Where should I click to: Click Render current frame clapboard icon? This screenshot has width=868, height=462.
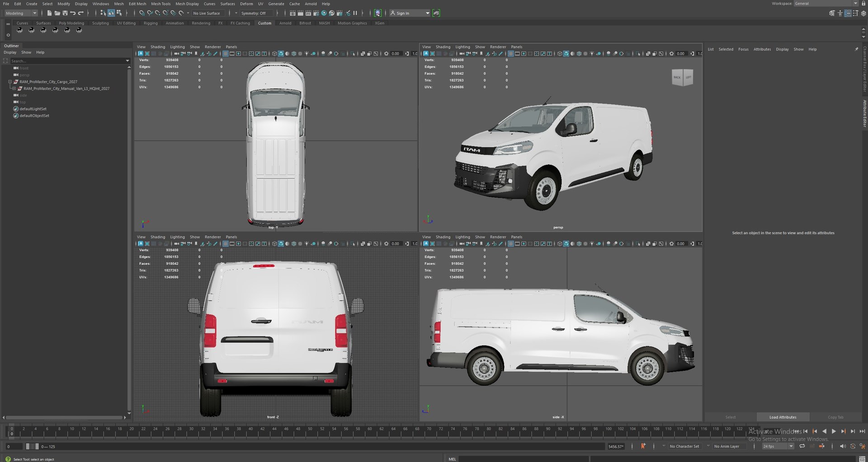(300, 13)
